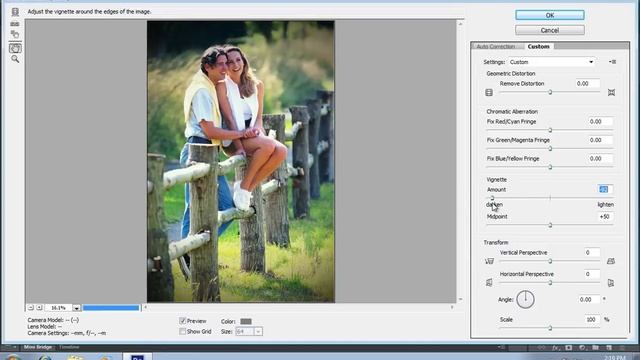Click the Fix Blue/Yellow Fringe slider handle

click(x=550, y=167)
